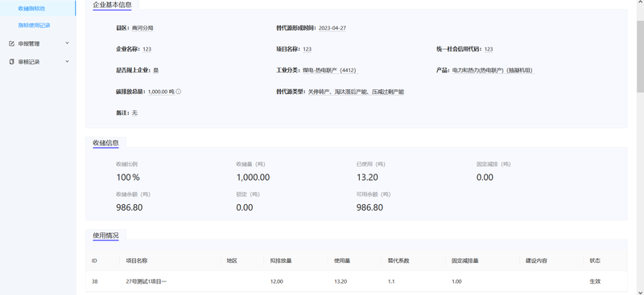Screen dimensions: 644x295
Task: Click the 替代系数 cell 1.1
Action: pyautogui.click(x=390, y=282)
